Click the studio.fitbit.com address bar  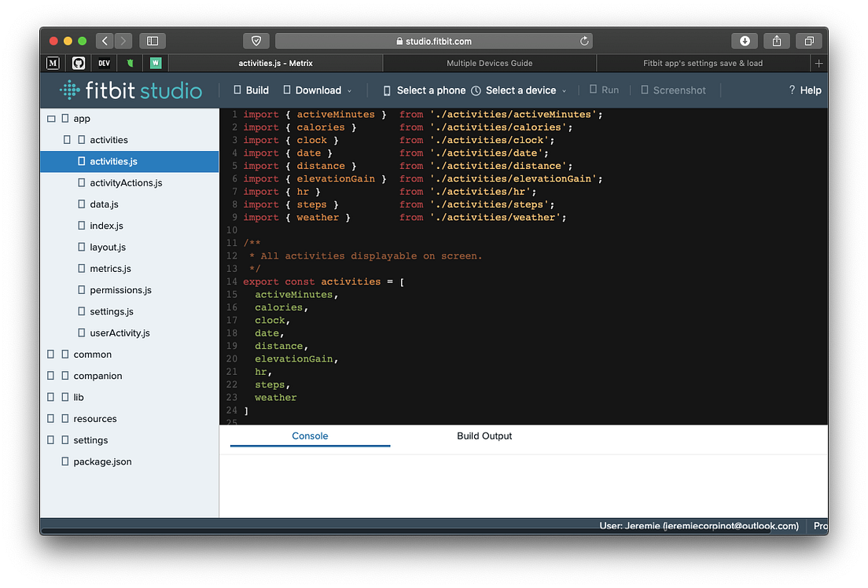434,41
